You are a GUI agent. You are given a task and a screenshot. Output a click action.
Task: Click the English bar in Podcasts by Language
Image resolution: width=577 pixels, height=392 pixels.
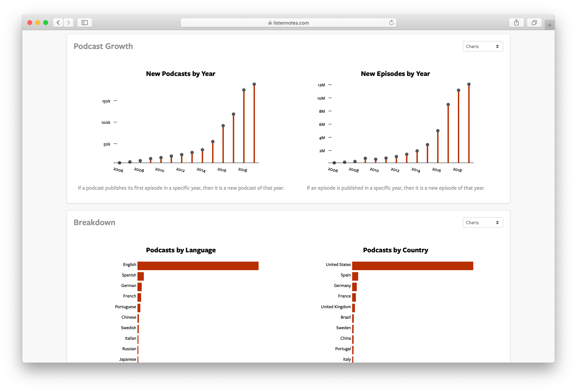[198, 266]
